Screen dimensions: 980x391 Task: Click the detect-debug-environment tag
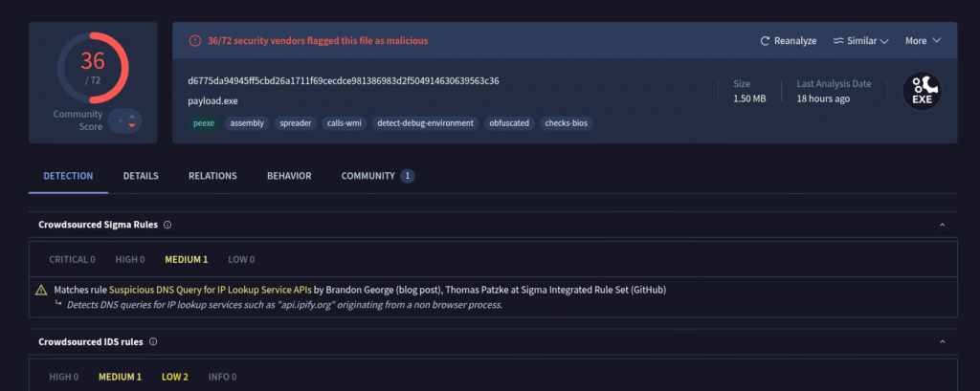coord(425,123)
